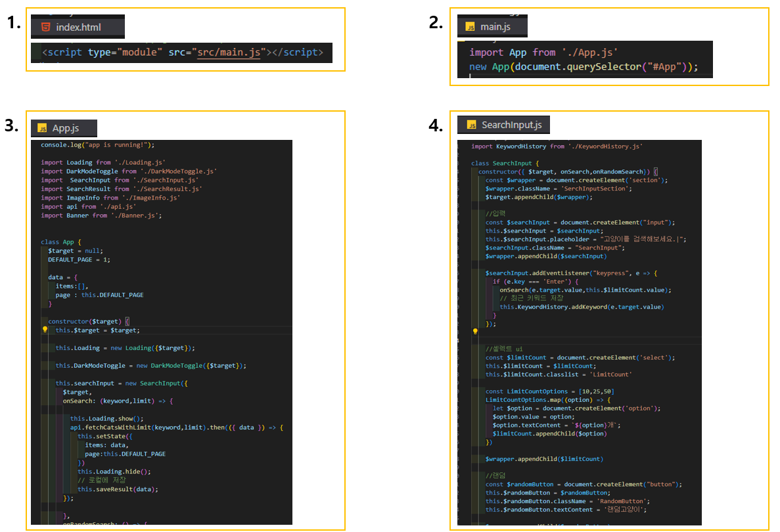This screenshot has height=532, width=780.
Task: Click the $option.value = option; line
Action: coord(534,417)
